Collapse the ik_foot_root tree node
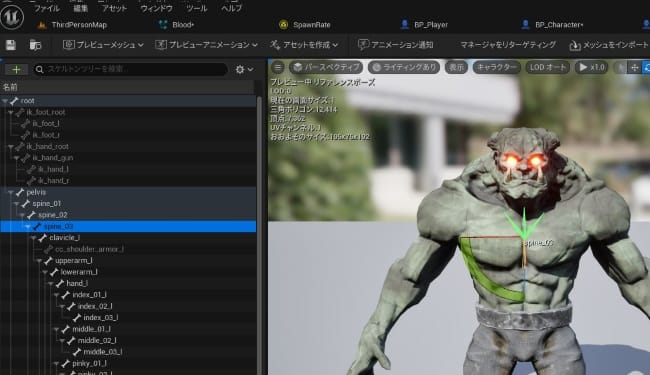Image resolution: width=650 pixels, height=375 pixels. [11, 112]
